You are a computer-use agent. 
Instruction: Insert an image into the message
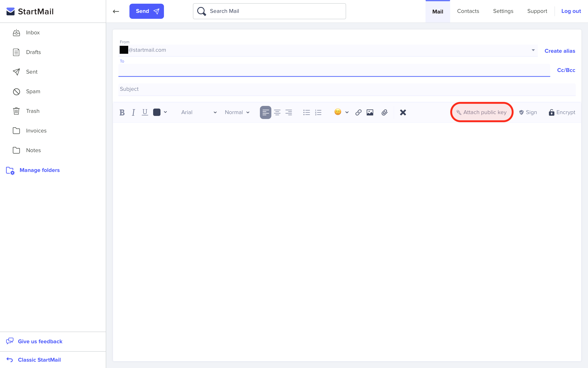pyautogui.click(x=370, y=112)
